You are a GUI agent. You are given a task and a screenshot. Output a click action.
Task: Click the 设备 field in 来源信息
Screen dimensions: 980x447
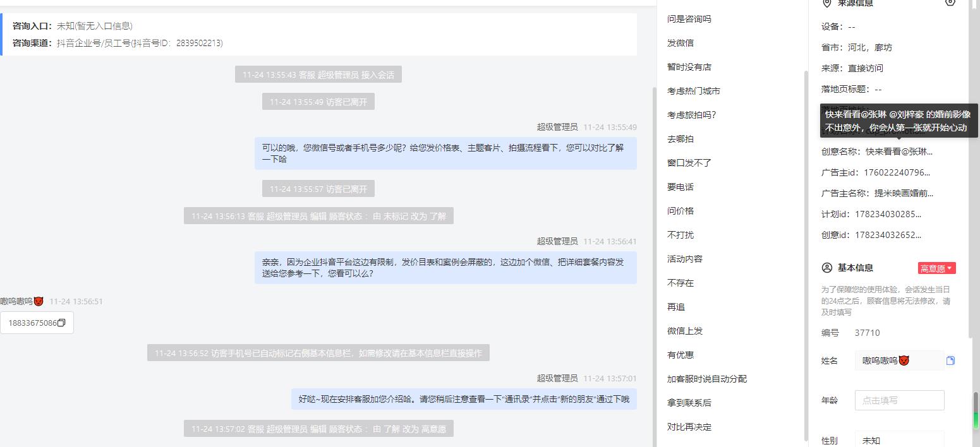[838, 27]
